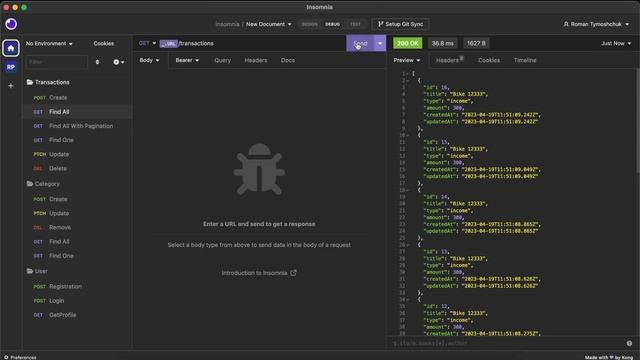Open the user account icon for Roman Tymoshchuk
The image size is (640, 360).
coord(566,24)
